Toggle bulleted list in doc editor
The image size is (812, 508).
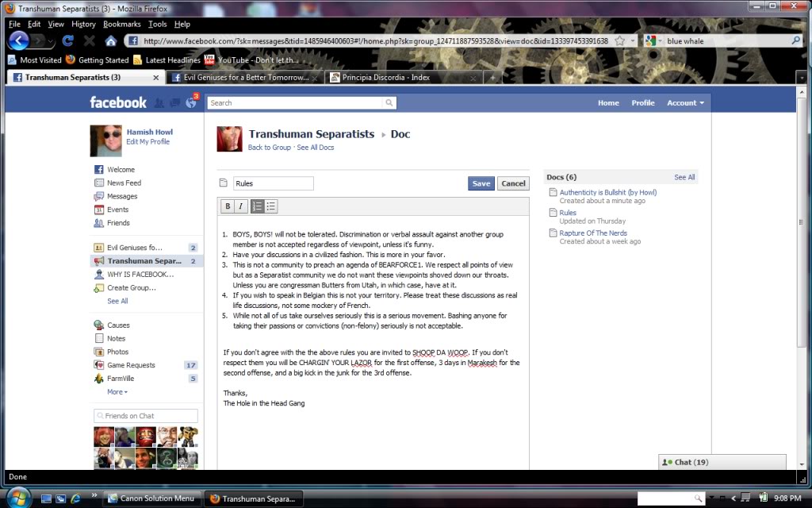[270, 206]
